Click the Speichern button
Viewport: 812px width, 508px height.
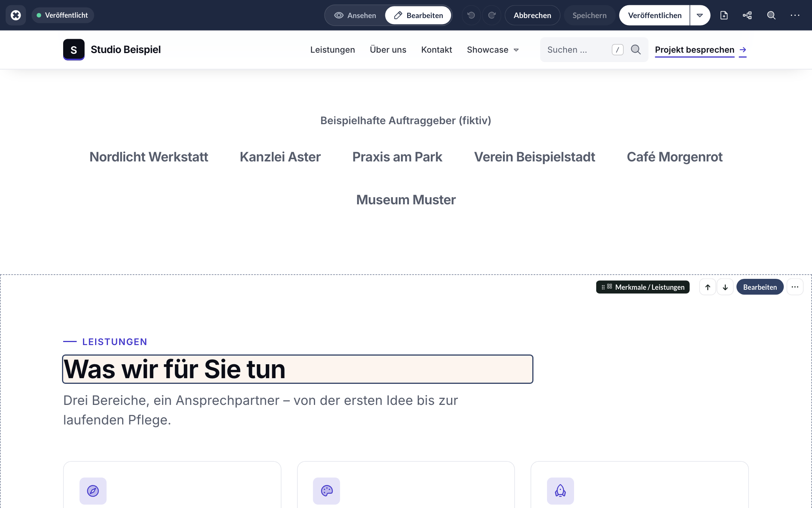[589, 15]
